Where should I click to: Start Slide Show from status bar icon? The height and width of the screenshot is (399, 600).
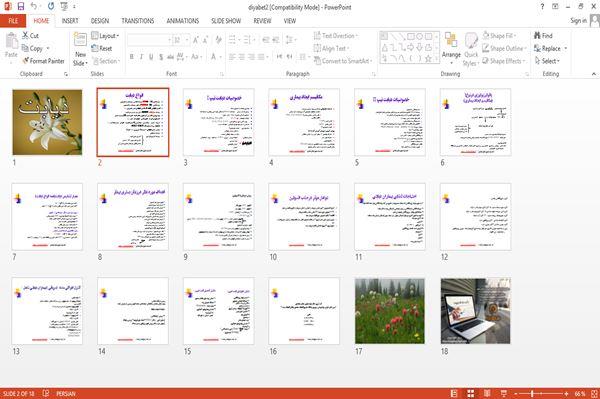[x=504, y=393]
